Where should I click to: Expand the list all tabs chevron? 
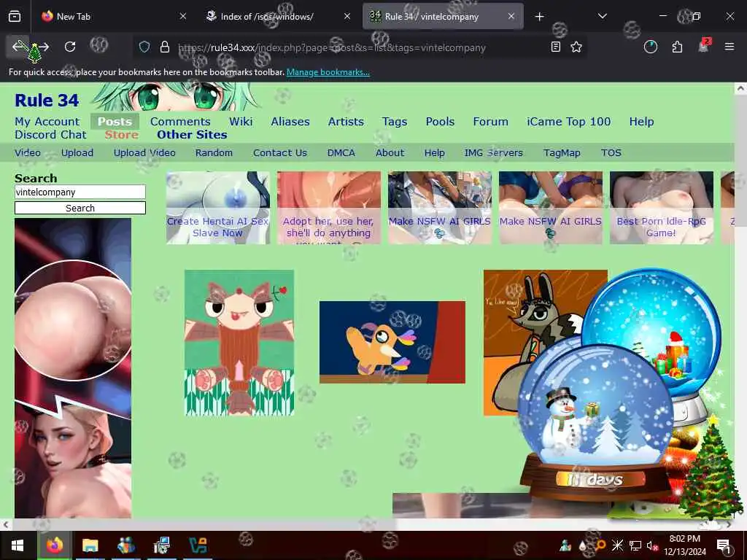click(x=602, y=16)
